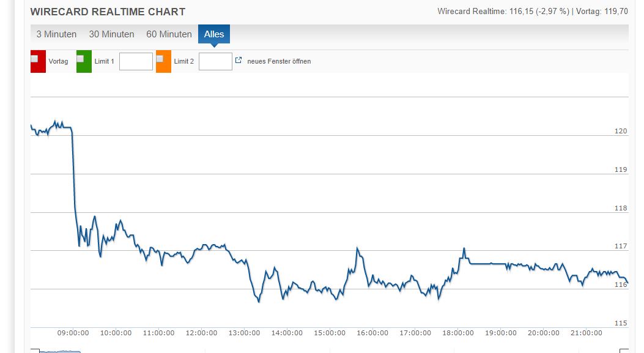Click the WIRECARD REALTIME CHART title
Image resolution: width=644 pixels, height=353 pixels.
pos(108,12)
